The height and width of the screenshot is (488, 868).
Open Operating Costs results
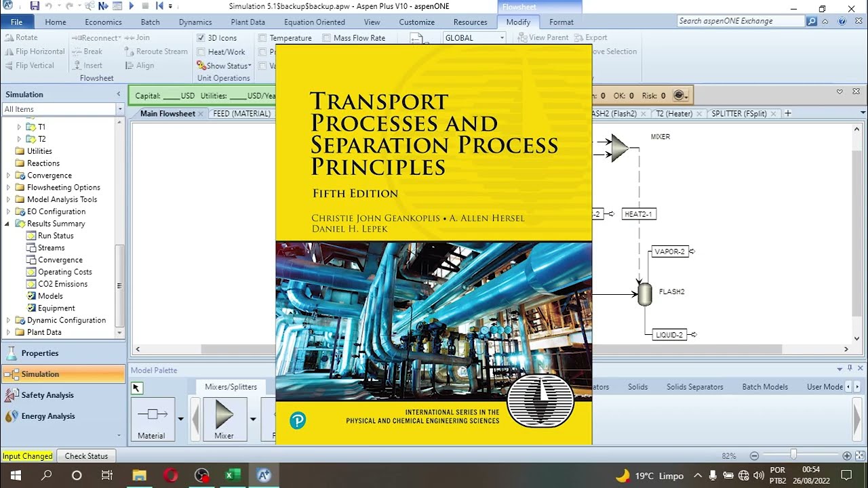pos(64,272)
